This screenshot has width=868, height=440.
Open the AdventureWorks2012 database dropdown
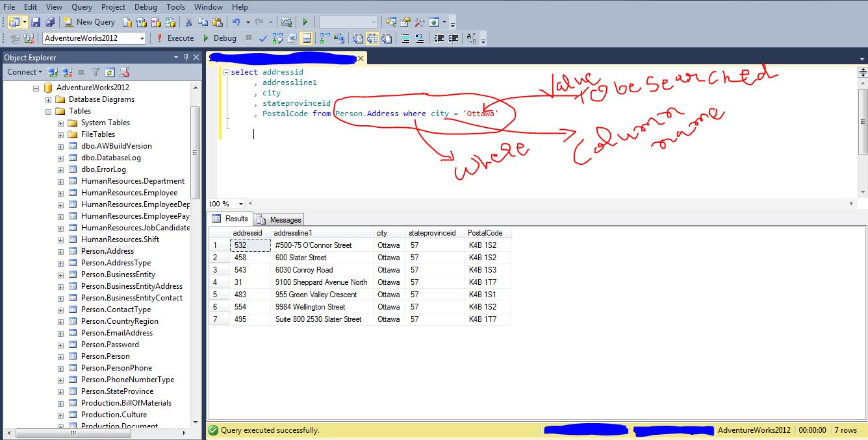142,38
